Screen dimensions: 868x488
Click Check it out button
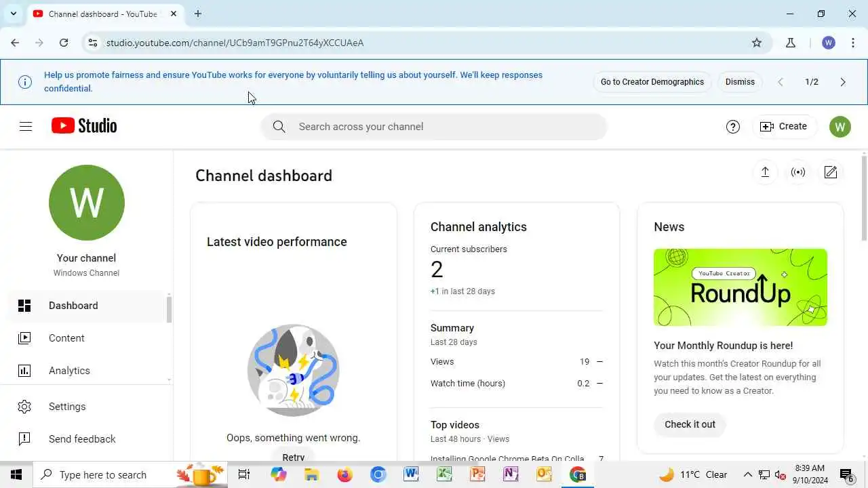tap(690, 424)
